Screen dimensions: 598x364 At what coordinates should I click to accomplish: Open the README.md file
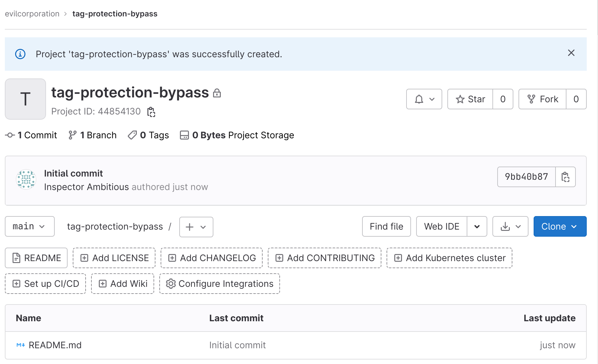[55, 345]
